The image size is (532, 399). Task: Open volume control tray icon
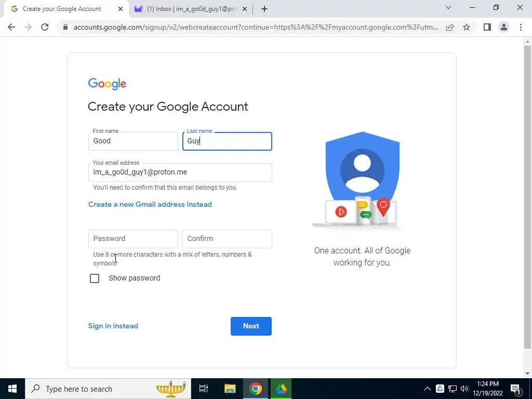click(464, 389)
